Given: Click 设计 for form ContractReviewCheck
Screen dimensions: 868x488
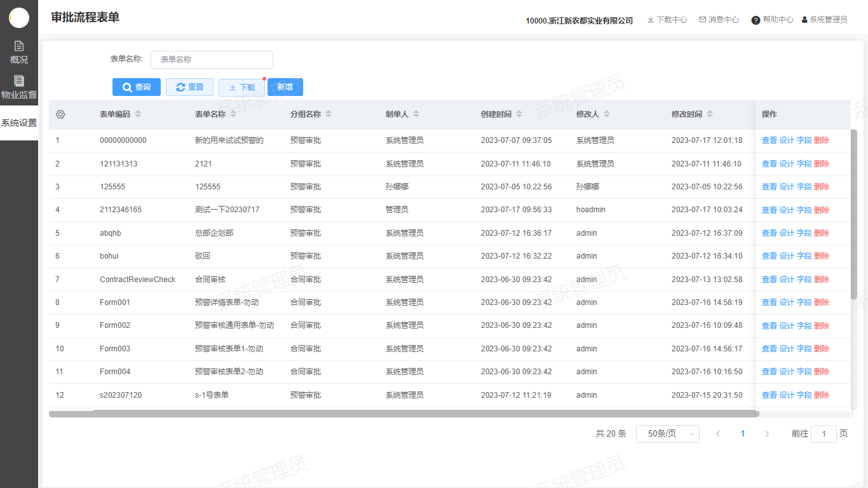Looking at the screenshot, I should [787, 280].
